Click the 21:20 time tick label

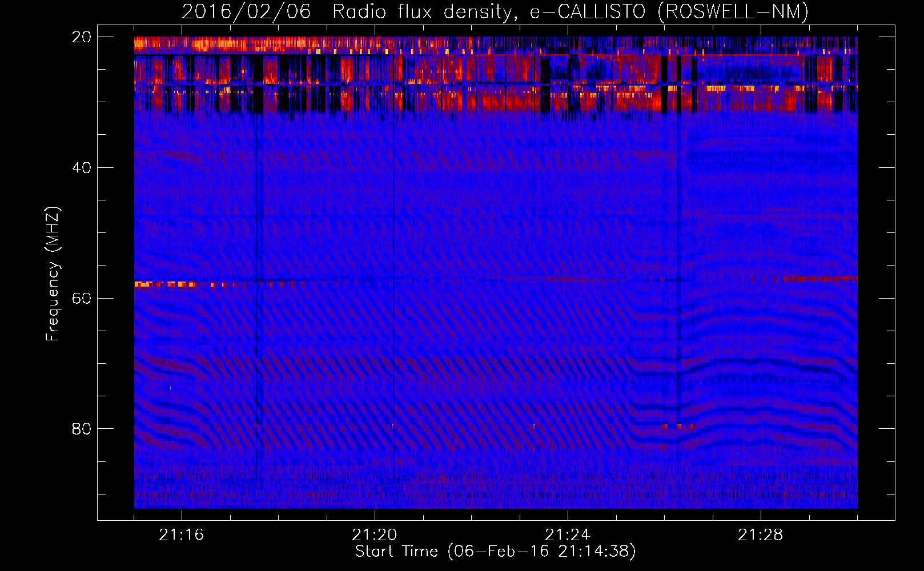375,535
